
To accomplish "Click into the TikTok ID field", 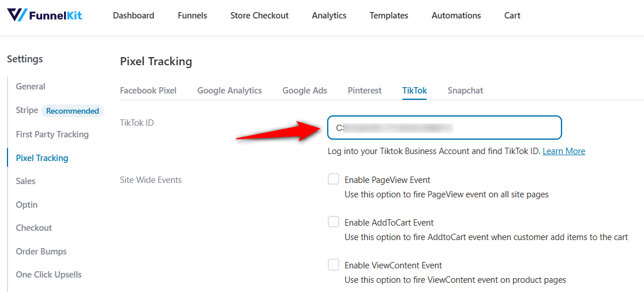I will click(x=444, y=128).
